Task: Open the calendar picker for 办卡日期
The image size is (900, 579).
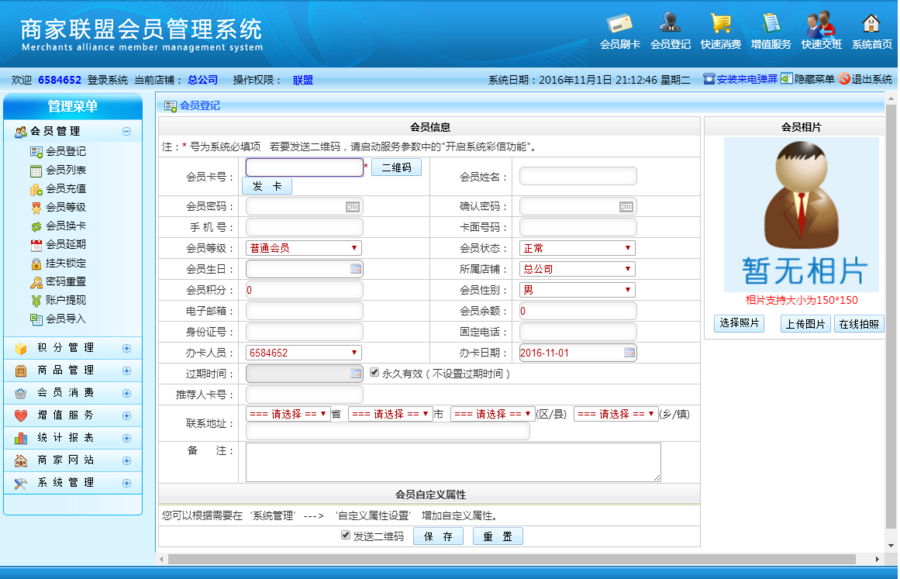Action: 631,351
